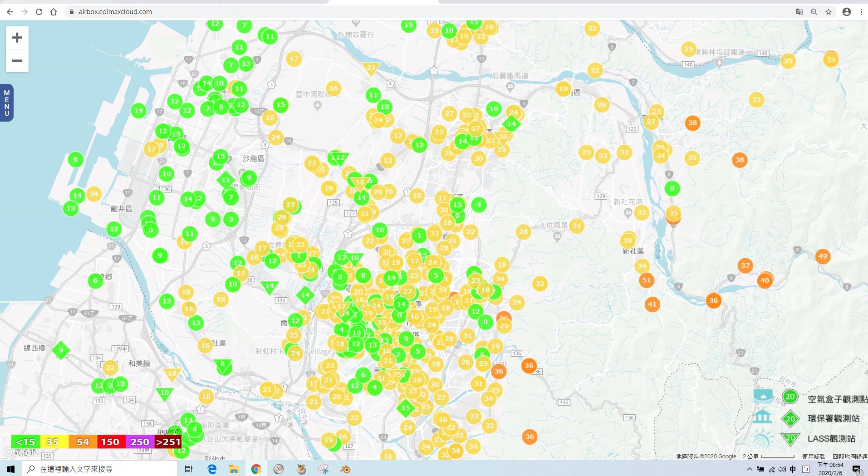This screenshot has height=476, width=868.
Task: Reload the airbox page
Action: coord(39,12)
